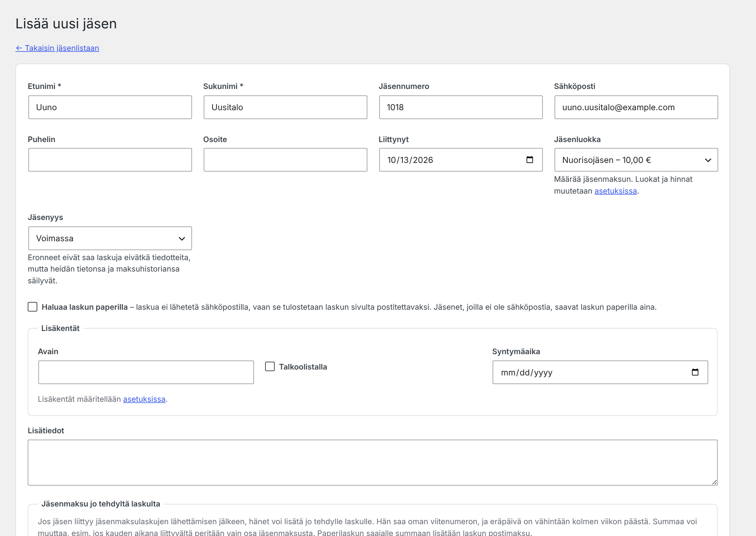Click inside the Lisätiedot text area
This screenshot has height=536, width=756.
coord(372,462)
